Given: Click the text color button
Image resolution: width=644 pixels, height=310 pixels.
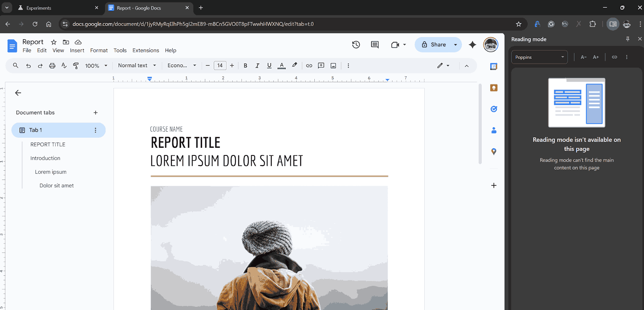Looking at the screenshot, I should point(282,66).
